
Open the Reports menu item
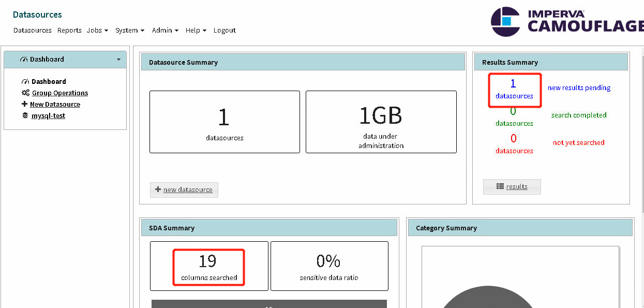coord(69,31)
